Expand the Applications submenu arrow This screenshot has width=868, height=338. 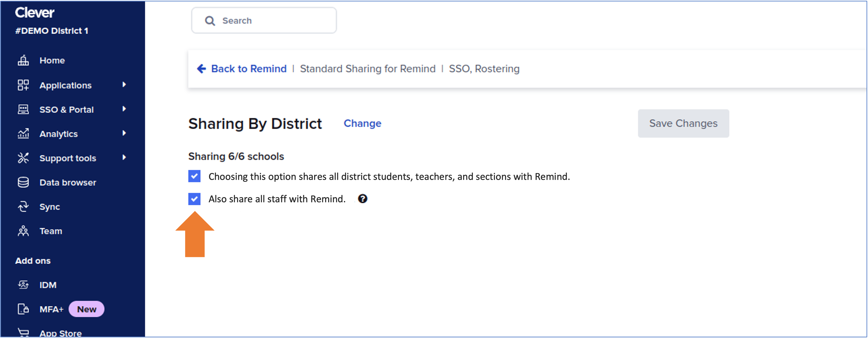(x=124, y=85)
